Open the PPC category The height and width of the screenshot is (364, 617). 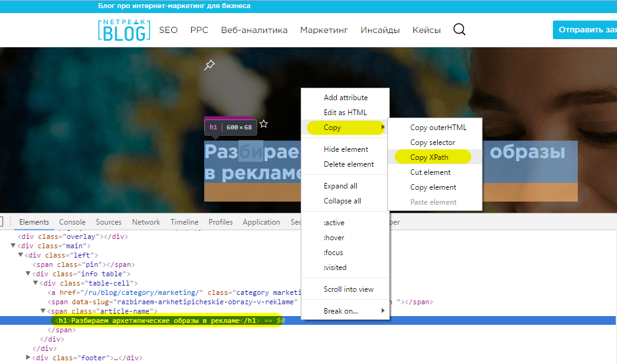[199, 30]
